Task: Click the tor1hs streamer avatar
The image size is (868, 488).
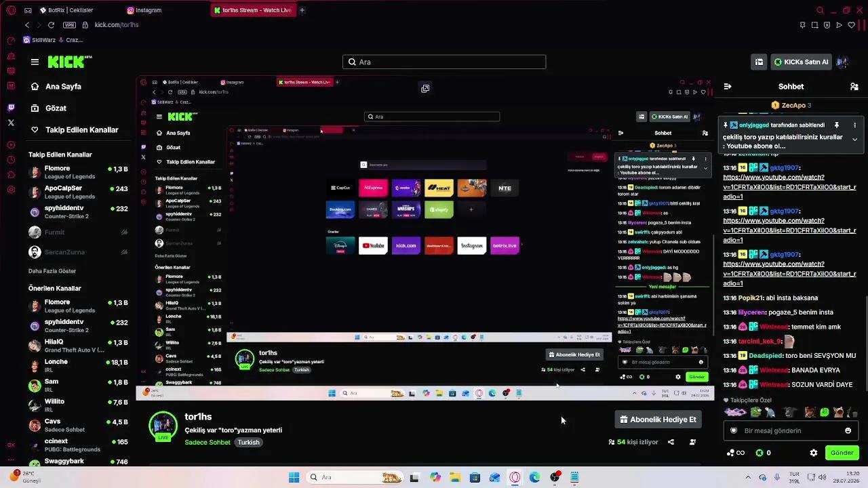Action: (x=163, y=424)
